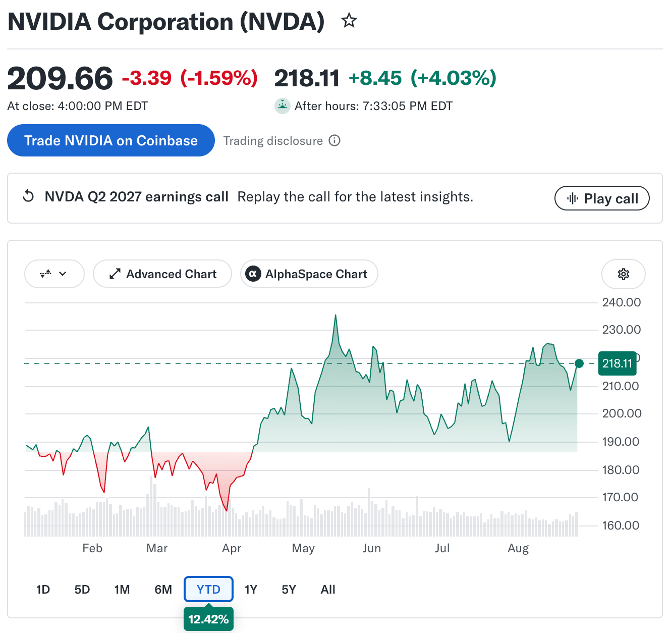Click the 200.00 y-axis label
This screenshot has width=672, height=633.
622,413
